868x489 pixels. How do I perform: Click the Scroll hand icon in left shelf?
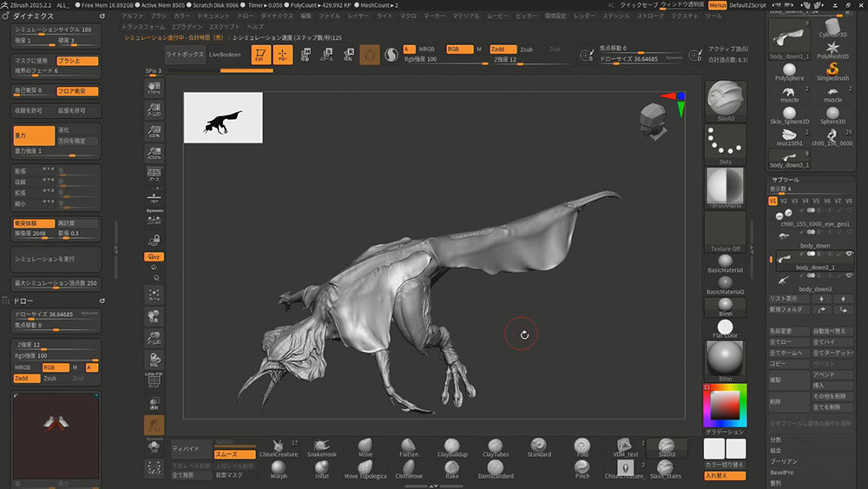(154, 88)
